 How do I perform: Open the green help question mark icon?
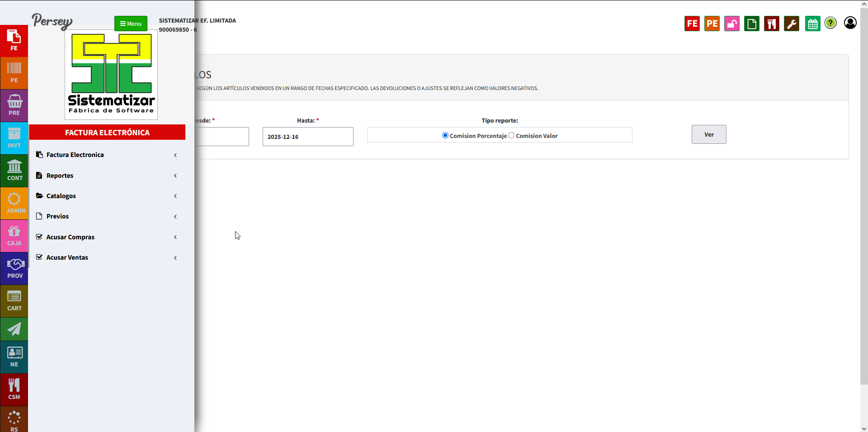[830, 23]
